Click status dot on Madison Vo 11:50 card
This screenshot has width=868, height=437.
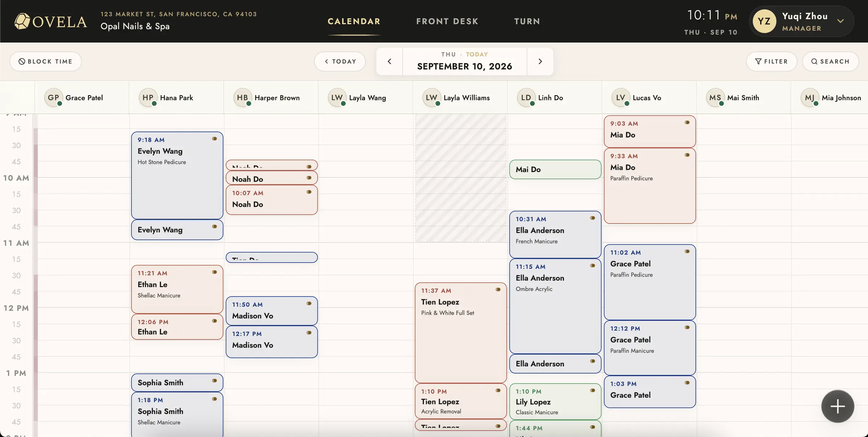309,303
